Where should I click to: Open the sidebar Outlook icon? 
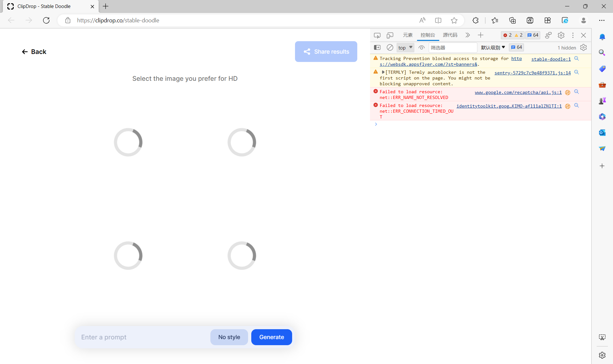(602, 133)
